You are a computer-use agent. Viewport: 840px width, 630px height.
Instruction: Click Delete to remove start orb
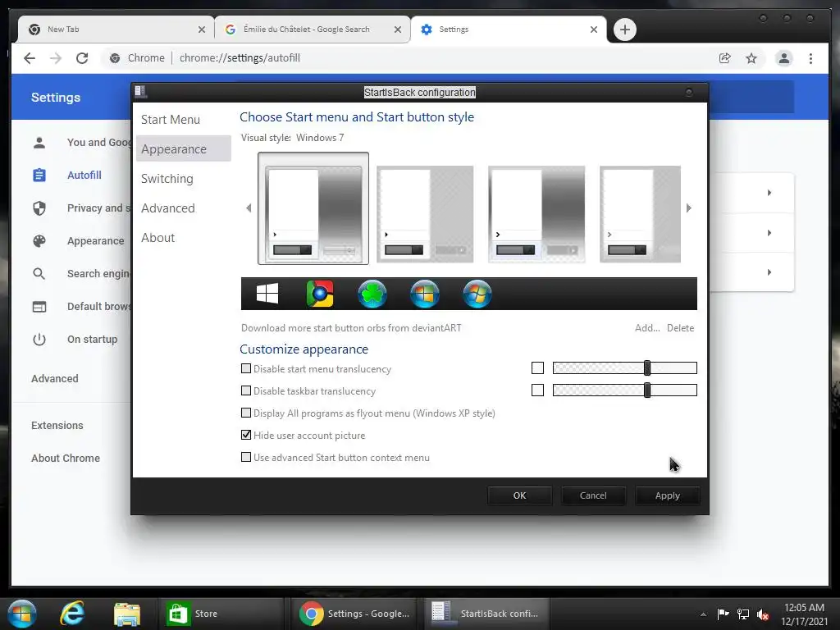[680, 328]
